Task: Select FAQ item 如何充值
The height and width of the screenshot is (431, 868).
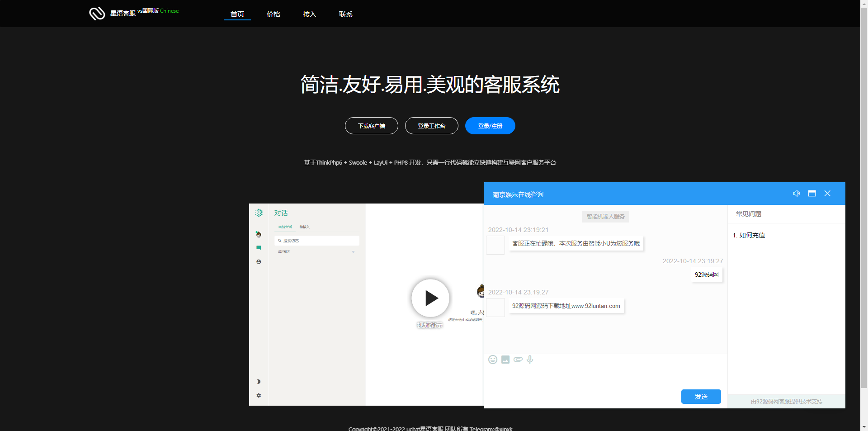Action: pyautogui.click(x=752, y=235)
